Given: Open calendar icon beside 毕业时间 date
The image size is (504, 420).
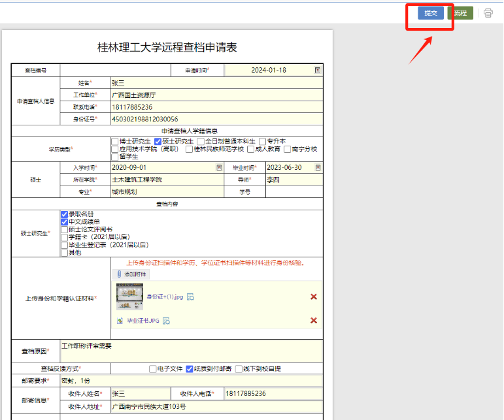Looking at the screenshot, I should click(318, 168).
